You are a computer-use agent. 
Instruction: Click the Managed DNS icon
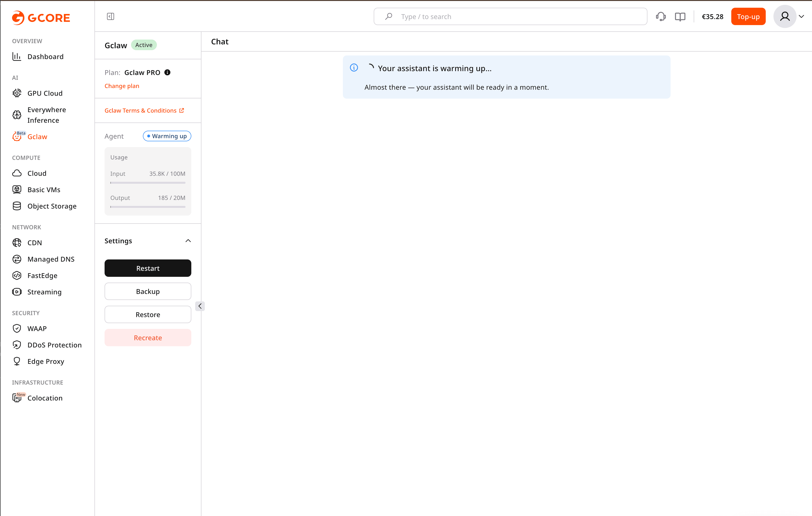(17, 259)
